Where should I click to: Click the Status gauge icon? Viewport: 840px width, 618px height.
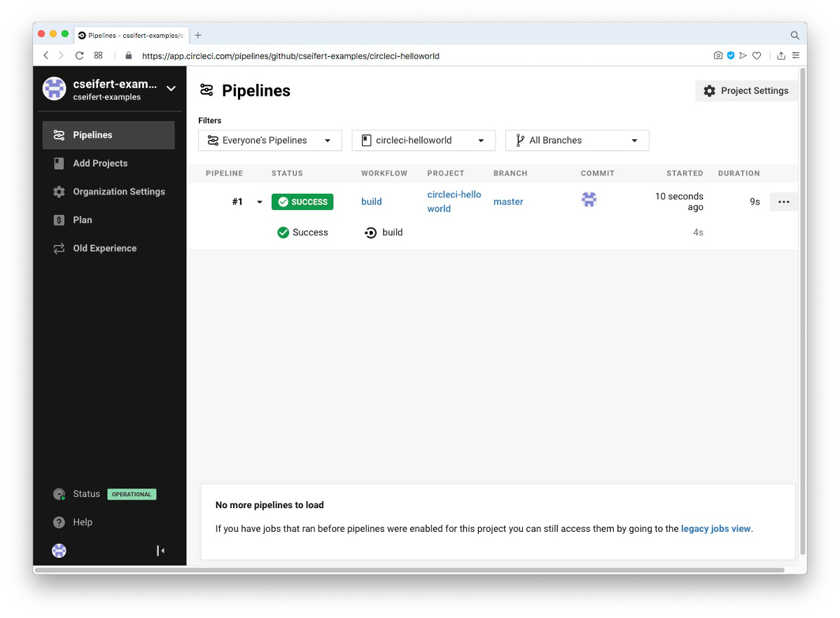click(59, 494)
